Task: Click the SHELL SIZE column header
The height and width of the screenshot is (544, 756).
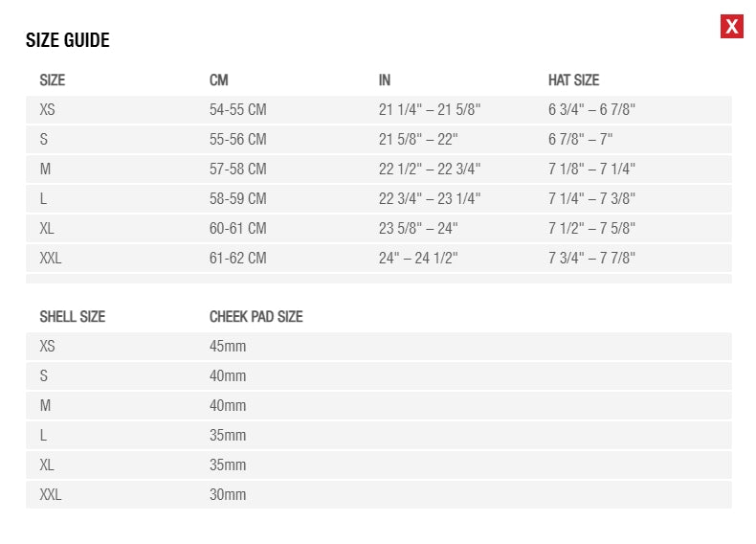Action: tap(73, 317)
